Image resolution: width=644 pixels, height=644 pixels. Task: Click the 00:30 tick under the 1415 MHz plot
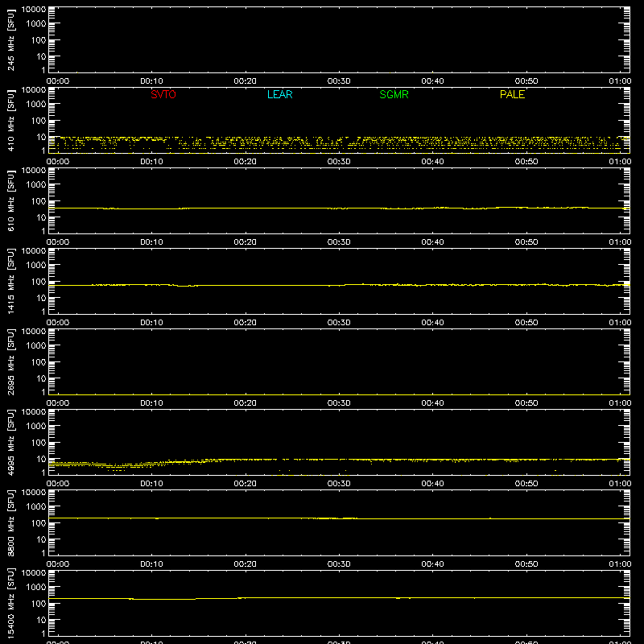(x=339, y=323)
